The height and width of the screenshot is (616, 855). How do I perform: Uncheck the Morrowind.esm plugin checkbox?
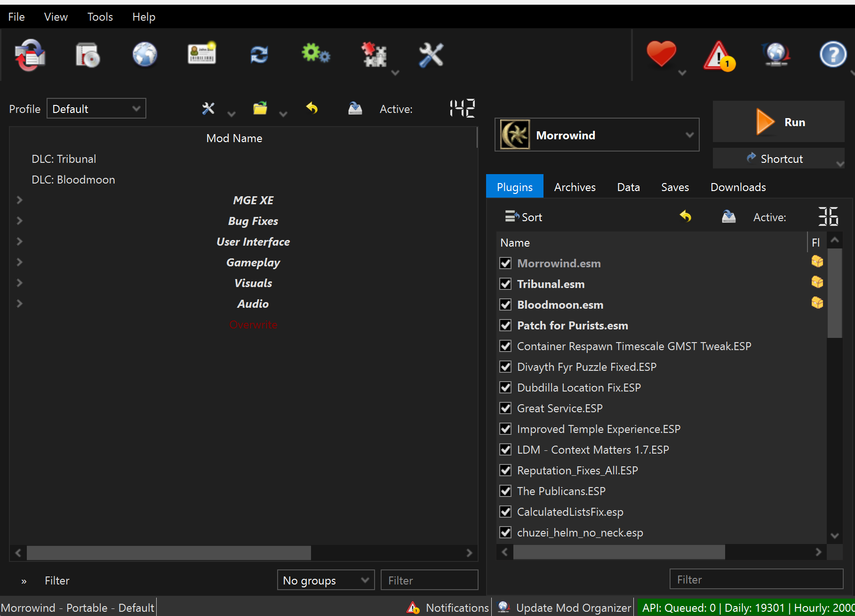pyautogui.click(x=505, y=263)
